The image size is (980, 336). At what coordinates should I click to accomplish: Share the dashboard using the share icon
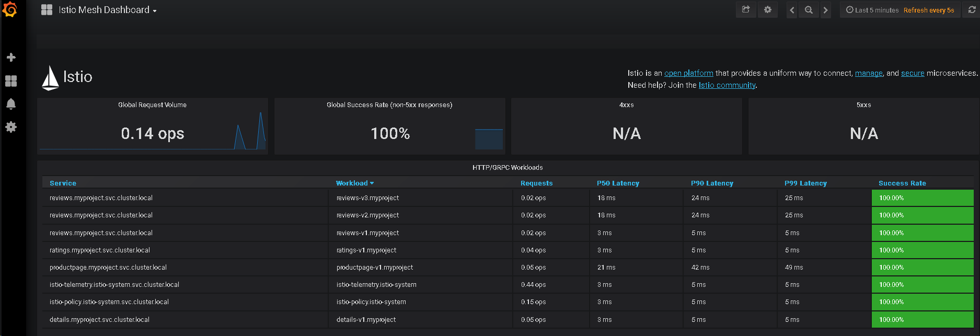tap(746, 10)
